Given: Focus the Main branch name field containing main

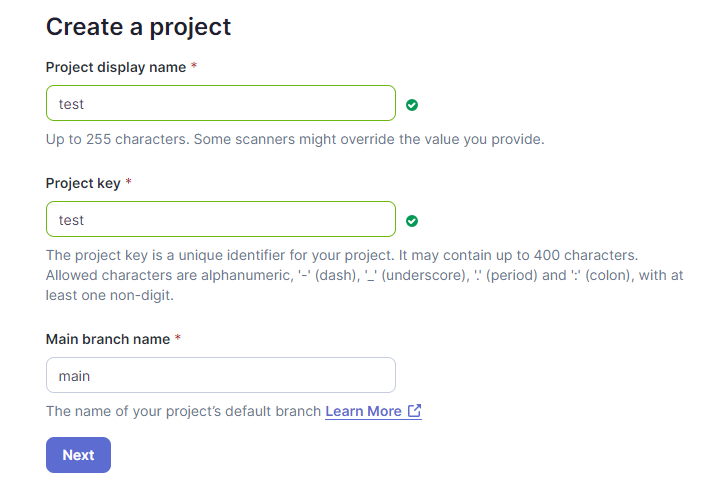Looking at the screenshot, I should pyautogui.click(x=221, y=375).
